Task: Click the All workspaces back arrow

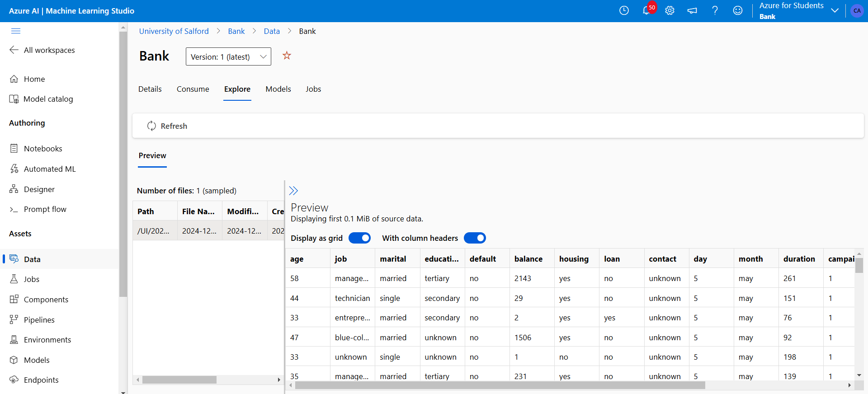Action: pos(14,50)
